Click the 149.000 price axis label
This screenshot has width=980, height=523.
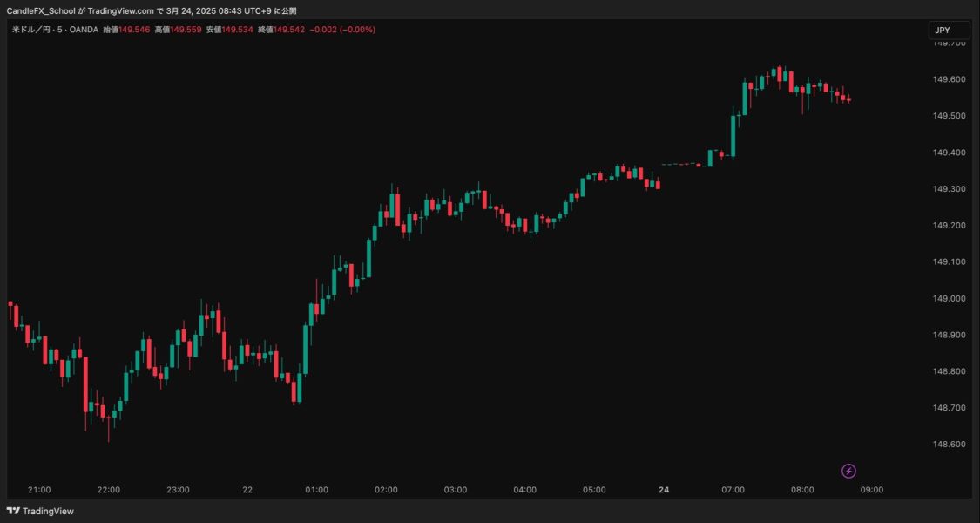pyautogui.click(x=948, y=298)
